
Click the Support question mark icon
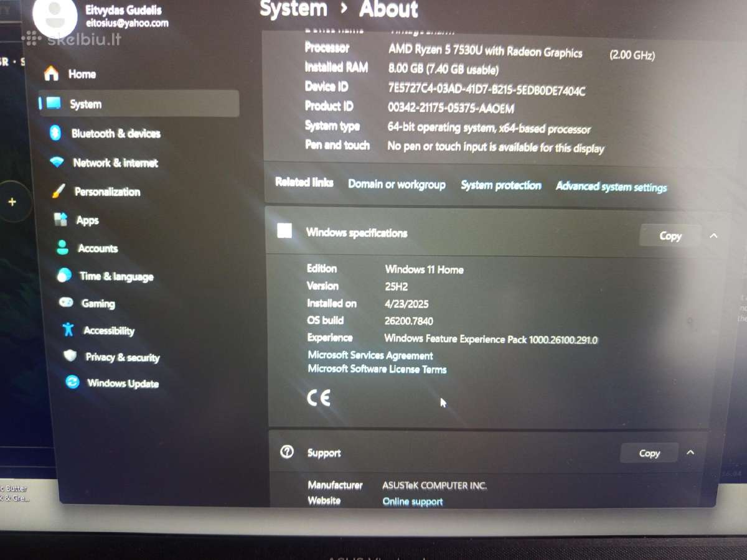click(287, 452)
